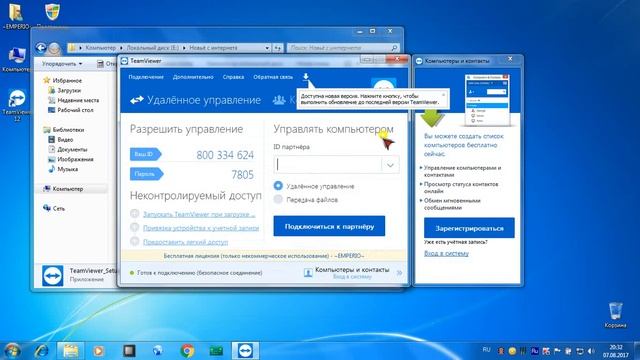The image size is (640, 360).
Task: Close the new version tooltip
Action: [444, 95]
